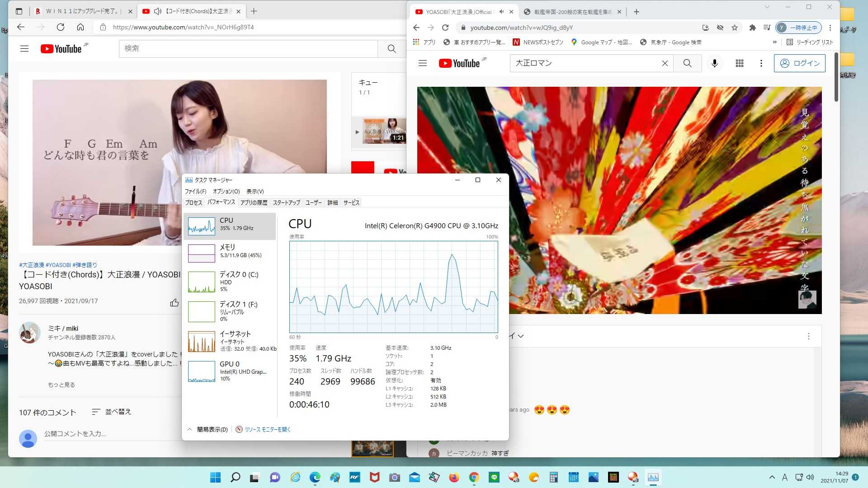Viewport: 868px width, 488px height.
Task: Switch to the Startup tab in Task Manager
Action: [x=286, y=202]
